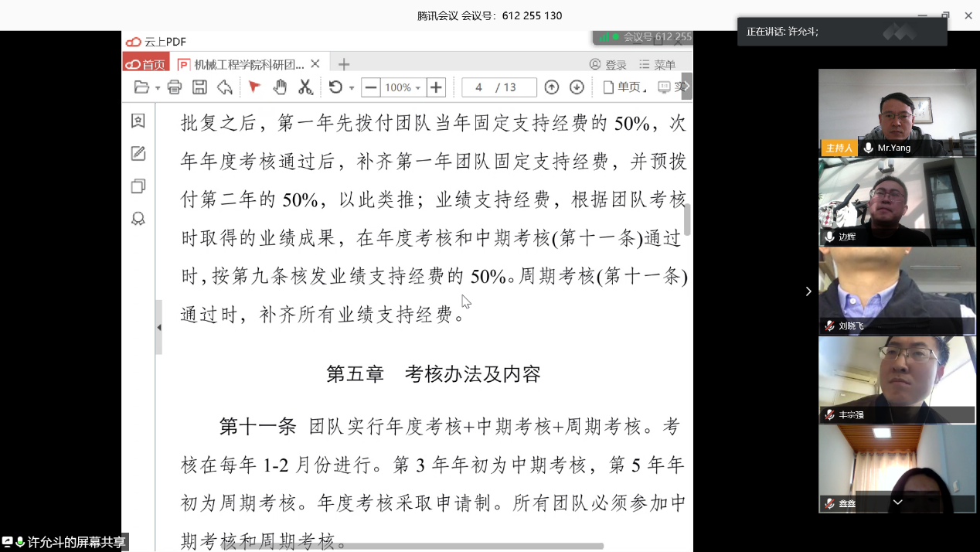The image size is (980, 552).
Task: Go to next page with down arrow
Action: pos(577,87)
